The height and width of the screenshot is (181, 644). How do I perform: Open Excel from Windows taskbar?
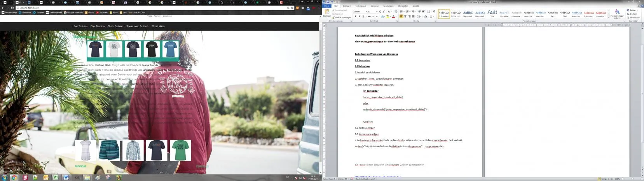pos(56,178)
